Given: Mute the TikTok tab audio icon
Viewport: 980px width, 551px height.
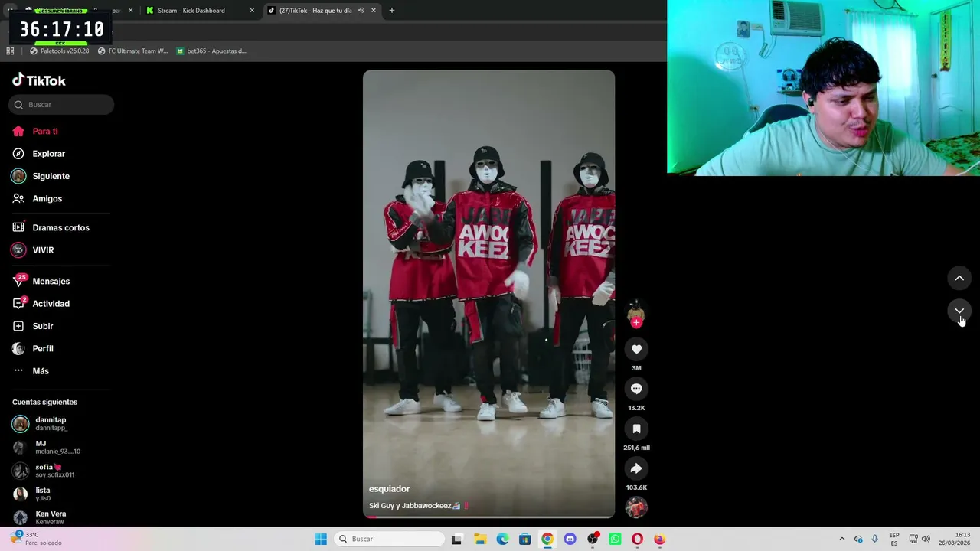Looking at the screenshot, I should 361,11.
